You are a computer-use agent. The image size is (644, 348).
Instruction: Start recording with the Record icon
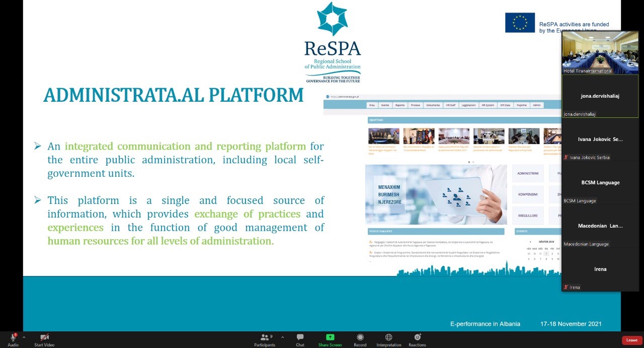pyautogui.click(x=360, y=337)
